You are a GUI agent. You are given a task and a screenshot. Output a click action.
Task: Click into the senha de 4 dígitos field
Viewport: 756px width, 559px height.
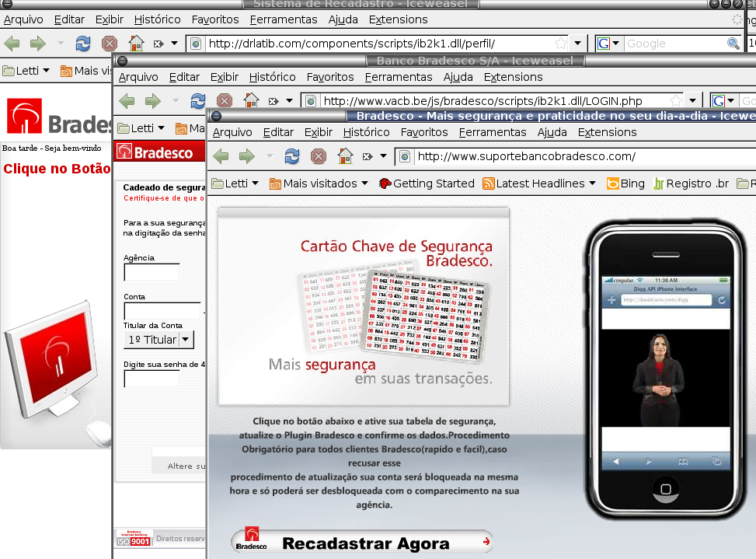pyautogui.click(x=152, y=379)
